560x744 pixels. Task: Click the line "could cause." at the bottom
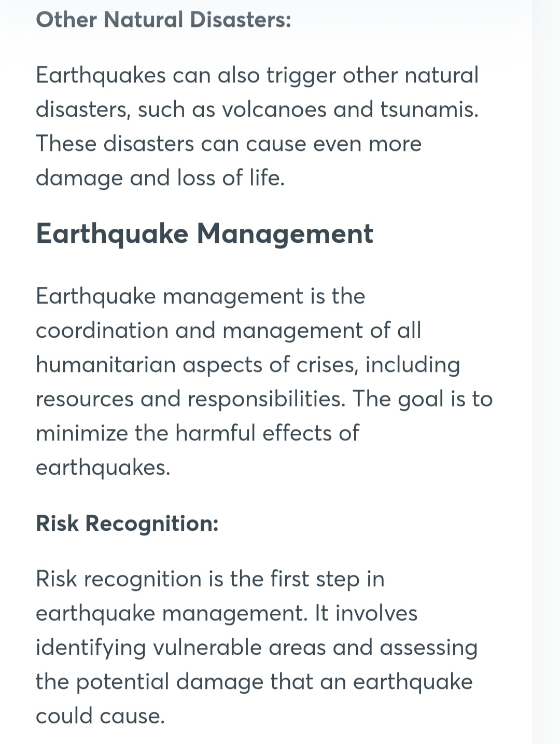pos(100,717)
